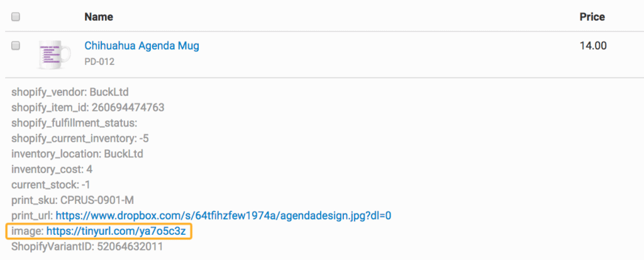The image size is (644, 260).
Task: Open the tinyurl image link
Action: (x=117, y=232)
